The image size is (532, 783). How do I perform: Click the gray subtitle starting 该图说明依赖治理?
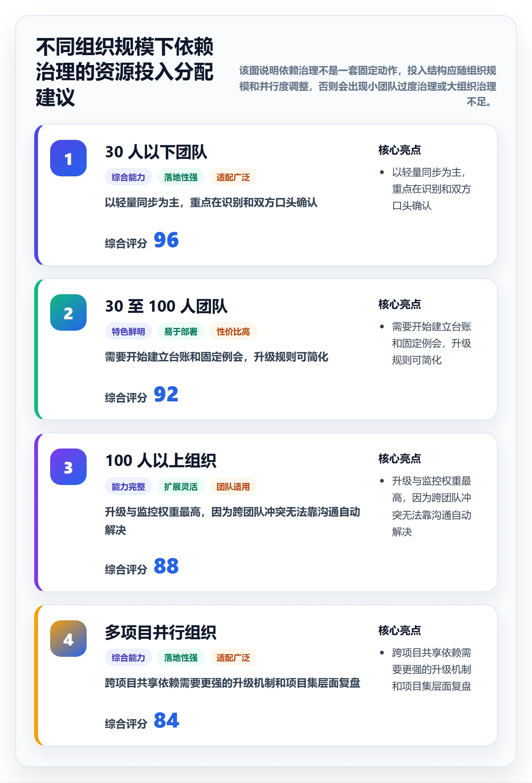pyautogui.click(x=368, y=86)
